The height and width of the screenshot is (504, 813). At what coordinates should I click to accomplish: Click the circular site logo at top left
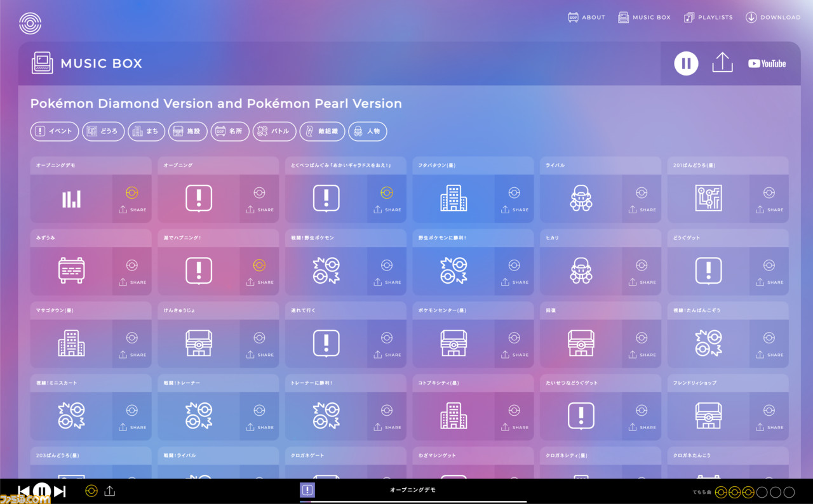pyautogui.click(x=30, y=23)
